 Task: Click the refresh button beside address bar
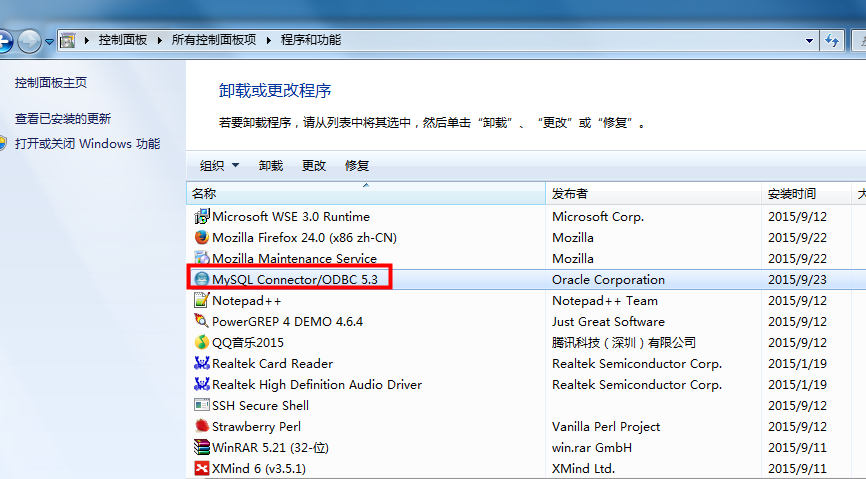(832, 40)
